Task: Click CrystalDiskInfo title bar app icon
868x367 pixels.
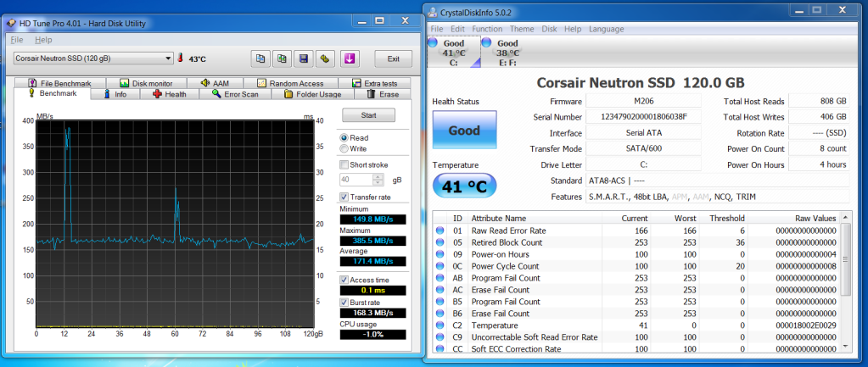Action: tap(434, 12)
